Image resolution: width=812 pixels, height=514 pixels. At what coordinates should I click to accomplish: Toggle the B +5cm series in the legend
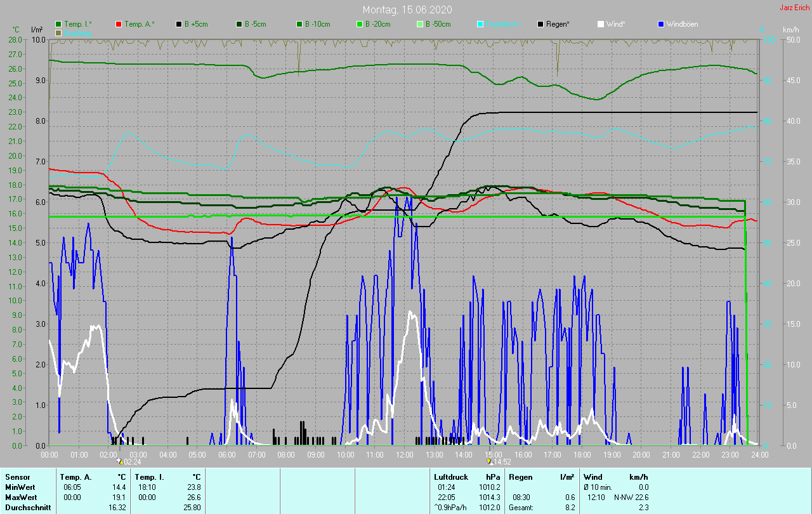196,24
